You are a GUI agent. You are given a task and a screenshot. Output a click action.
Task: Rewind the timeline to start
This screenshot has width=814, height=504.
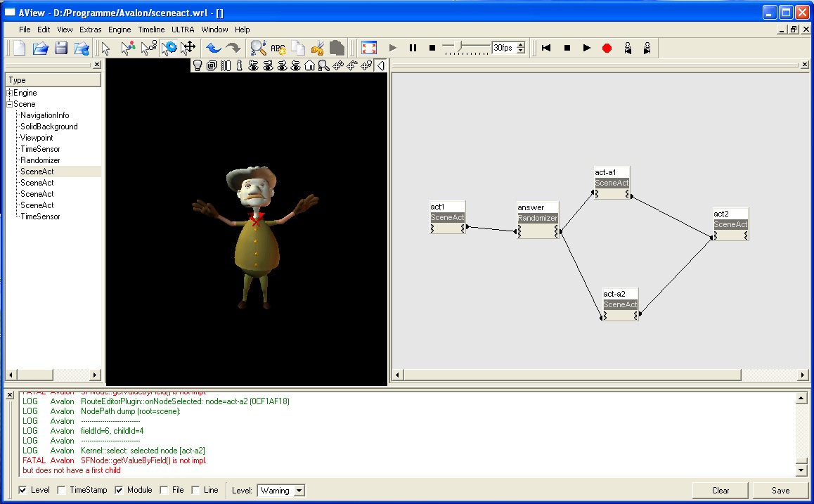(546, 48)
